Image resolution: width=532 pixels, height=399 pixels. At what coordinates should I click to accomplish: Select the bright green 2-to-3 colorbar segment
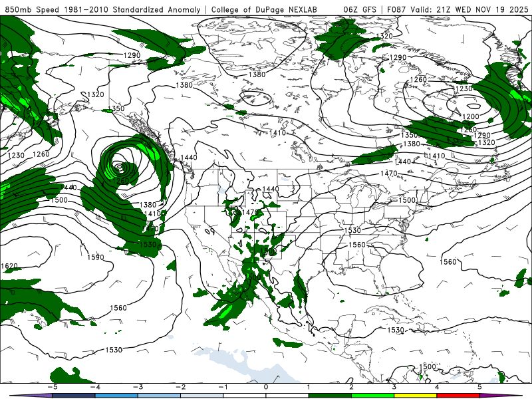pyautogui.click(x=372, y=396)
